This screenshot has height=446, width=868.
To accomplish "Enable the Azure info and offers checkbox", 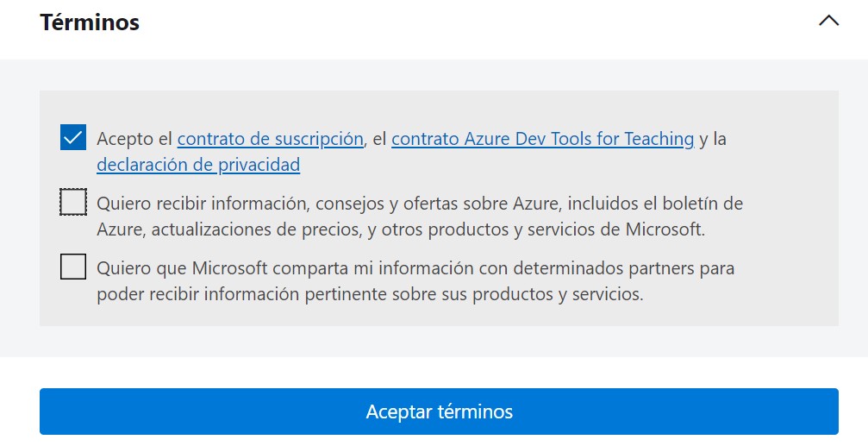I will [x=73, y=202].
